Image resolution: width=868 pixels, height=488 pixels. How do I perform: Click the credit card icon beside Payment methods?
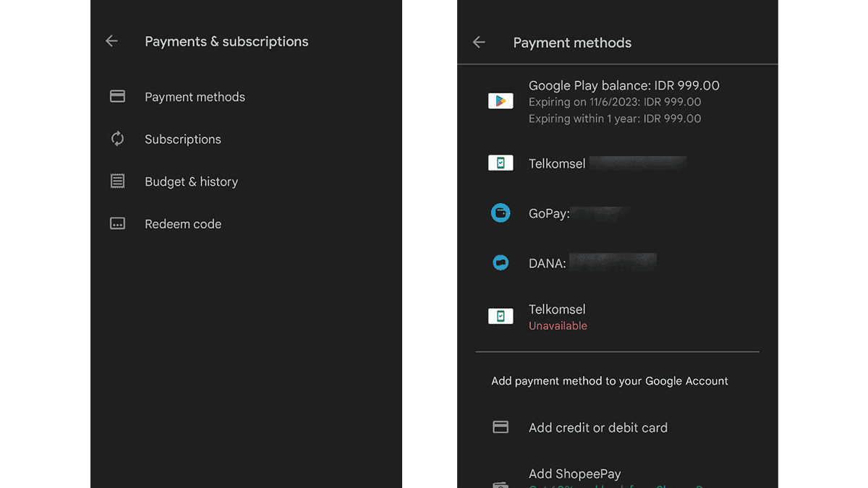point(117,97)
